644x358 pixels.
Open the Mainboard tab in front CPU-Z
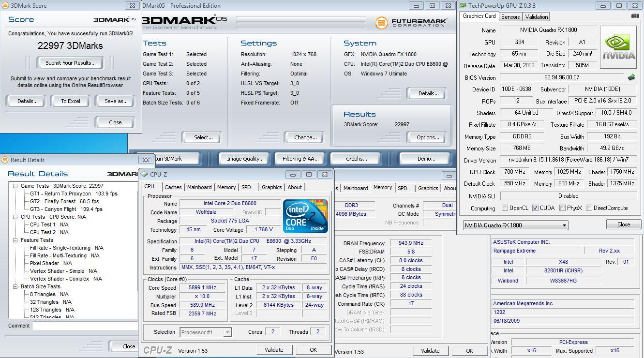(199, 187)
